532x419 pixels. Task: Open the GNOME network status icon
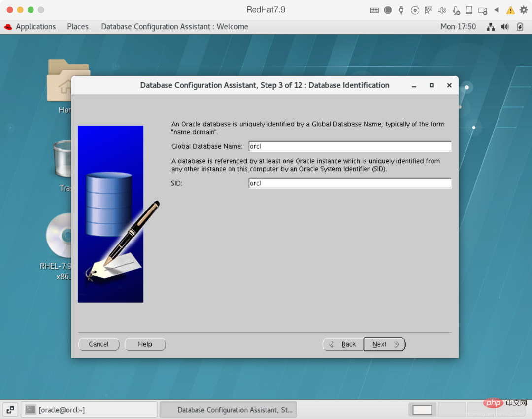491,27
